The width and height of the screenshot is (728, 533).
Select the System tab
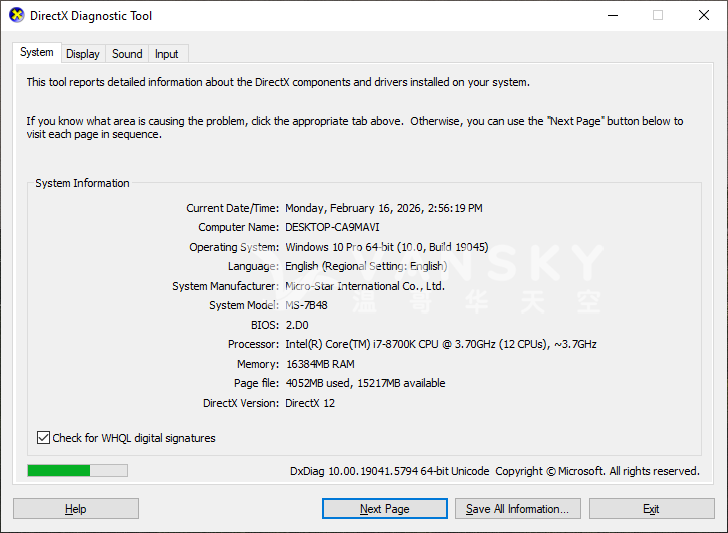[x=37, y=53]
